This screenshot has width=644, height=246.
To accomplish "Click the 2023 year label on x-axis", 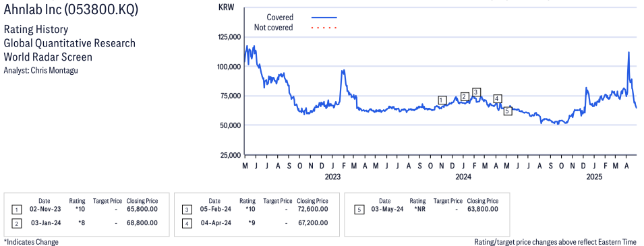I will tap(332, 177).
